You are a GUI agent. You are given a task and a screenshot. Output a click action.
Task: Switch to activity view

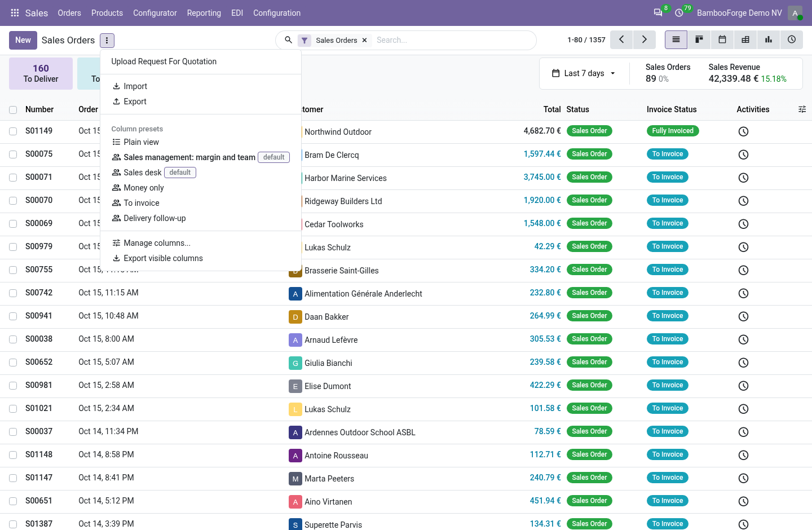[x=792, y=39]
